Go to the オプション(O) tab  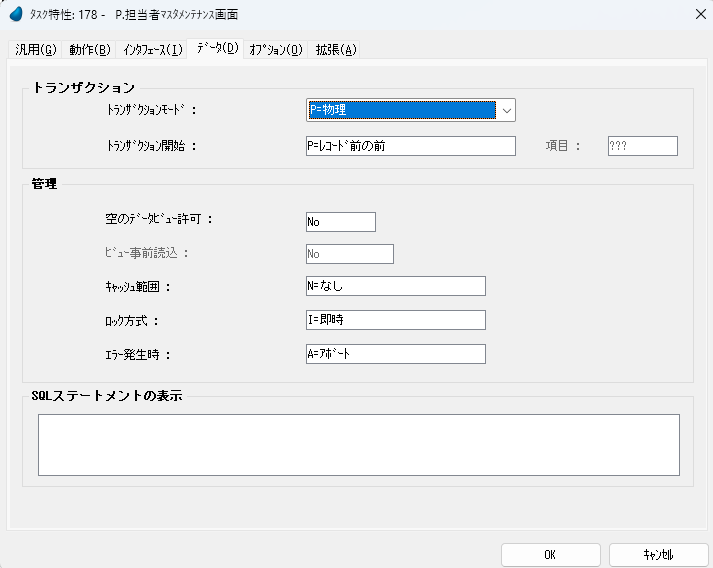[276, 50]
